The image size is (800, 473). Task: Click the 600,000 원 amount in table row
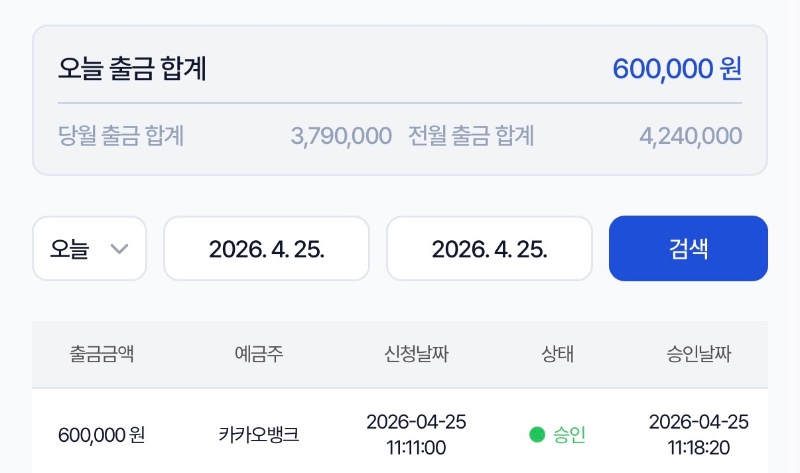(102, 434)
